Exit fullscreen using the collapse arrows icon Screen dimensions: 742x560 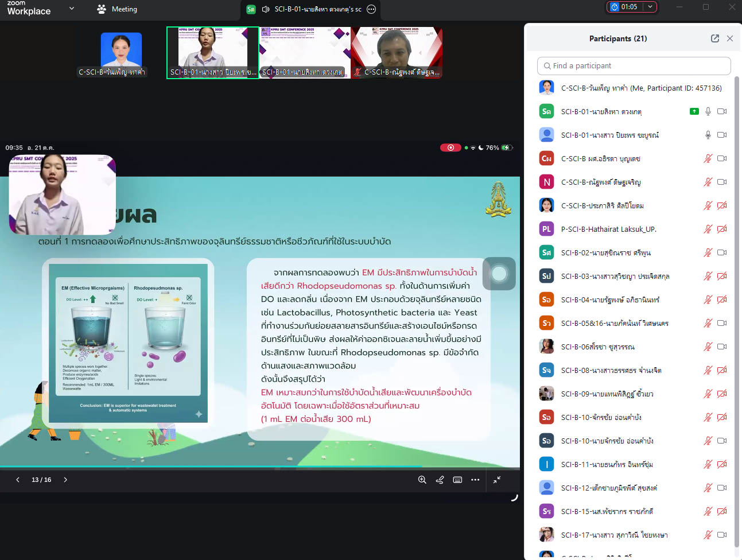tap(497, 480)
